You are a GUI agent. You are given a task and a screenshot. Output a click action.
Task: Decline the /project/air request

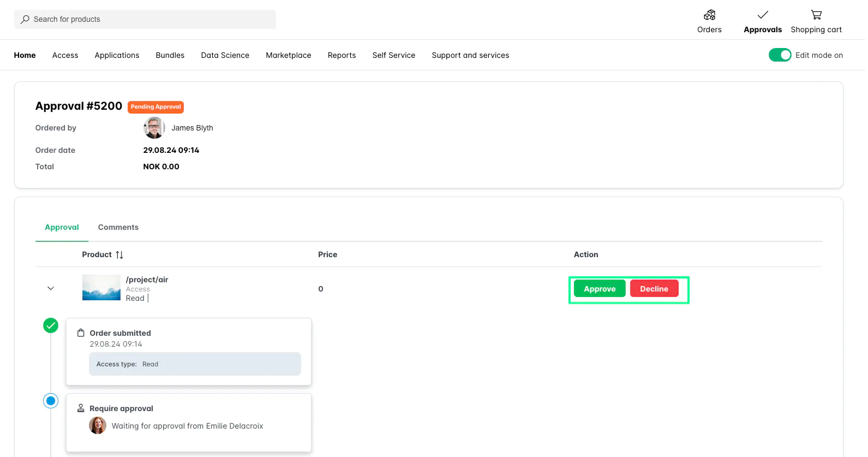click(x=654, y=288)
